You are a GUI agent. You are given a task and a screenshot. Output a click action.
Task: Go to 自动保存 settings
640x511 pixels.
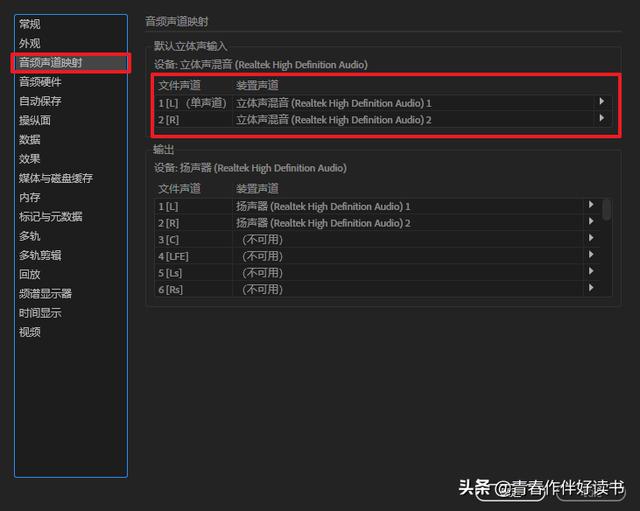click(40, 101)
